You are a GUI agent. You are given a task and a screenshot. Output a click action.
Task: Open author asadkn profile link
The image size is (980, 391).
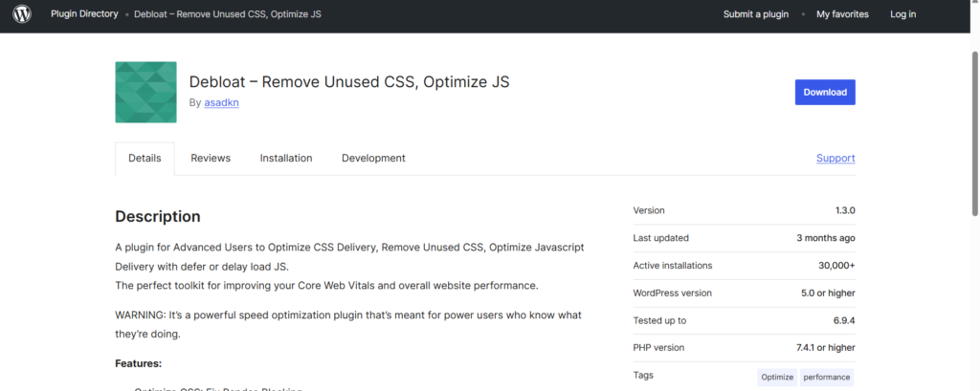221,102
